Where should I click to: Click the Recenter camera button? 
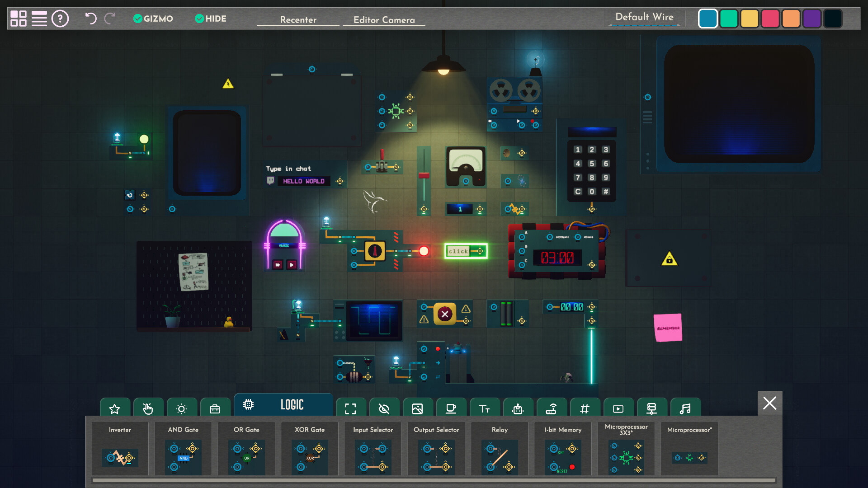point(298,19)
